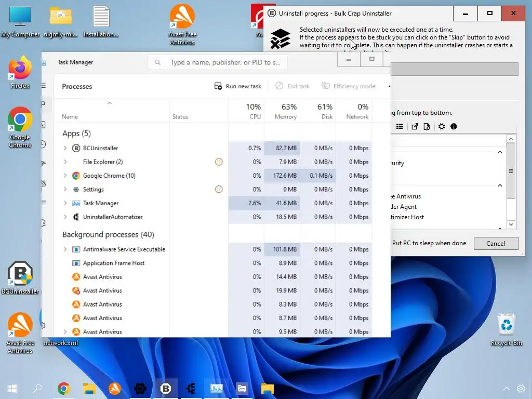The image size is (532, 399).
Task: Click the uninstaller list scrollbar thumb
Action: coord(511,171)
